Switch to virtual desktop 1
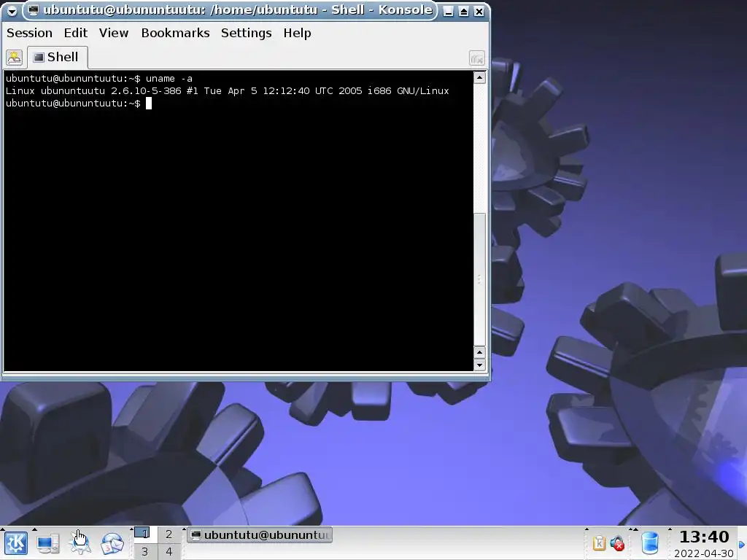747x560 pixels. click(144, 534)
